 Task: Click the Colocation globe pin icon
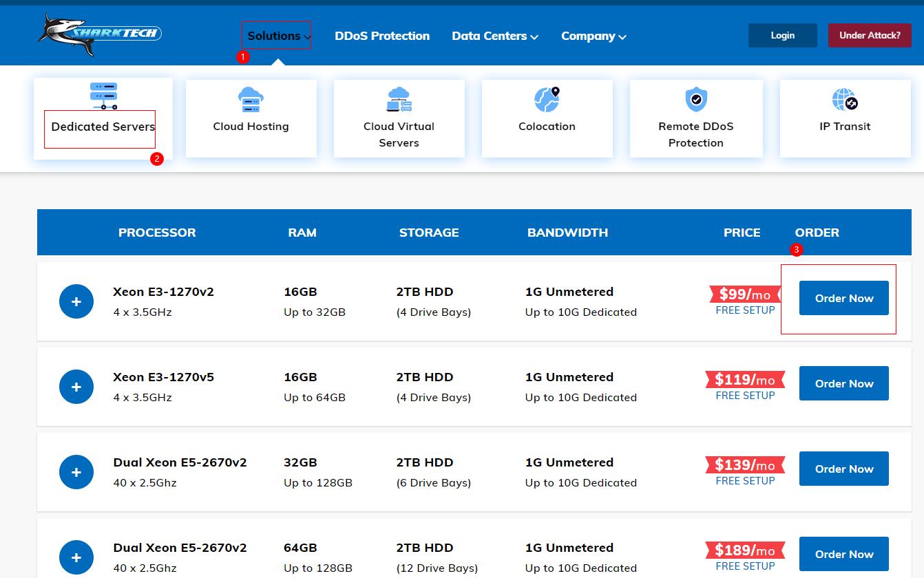(547, 100)
